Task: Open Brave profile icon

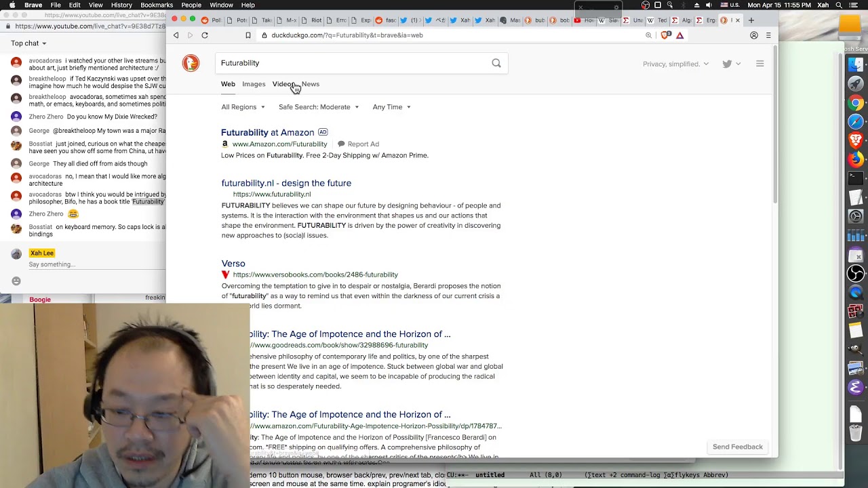Action: point(754,35)
